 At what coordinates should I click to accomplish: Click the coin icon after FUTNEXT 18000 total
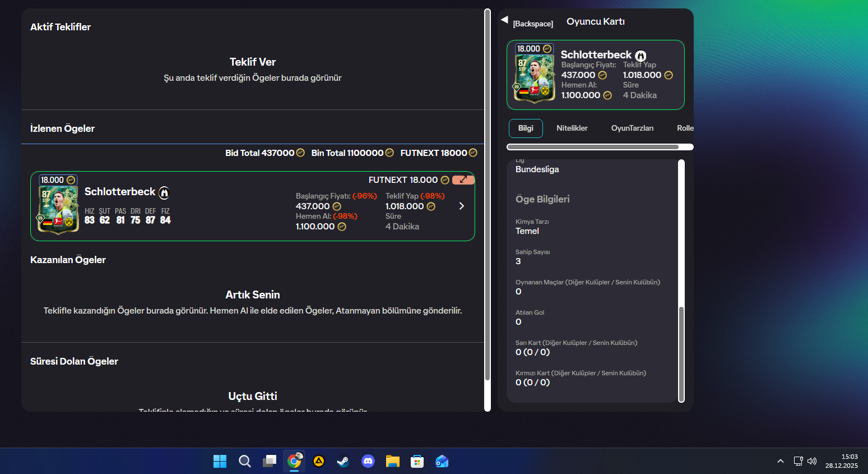coord(473,153)
